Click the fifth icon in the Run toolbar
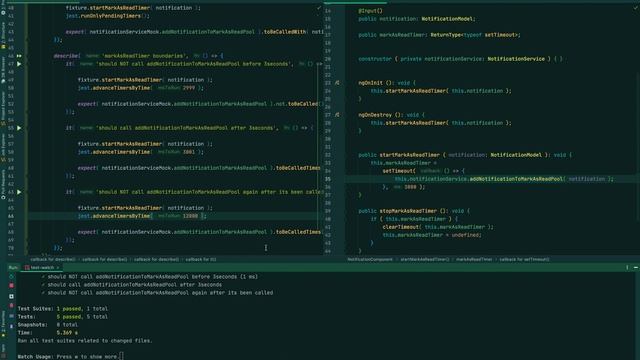 pyautogui.click(x=11, y=316)
